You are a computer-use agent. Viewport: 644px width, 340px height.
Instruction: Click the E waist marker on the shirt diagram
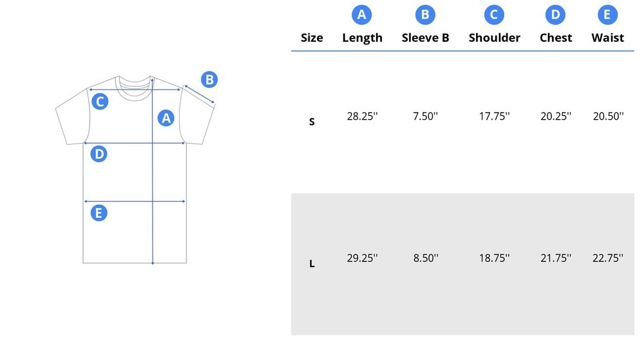pyautogui.click(x=99, y=212)
